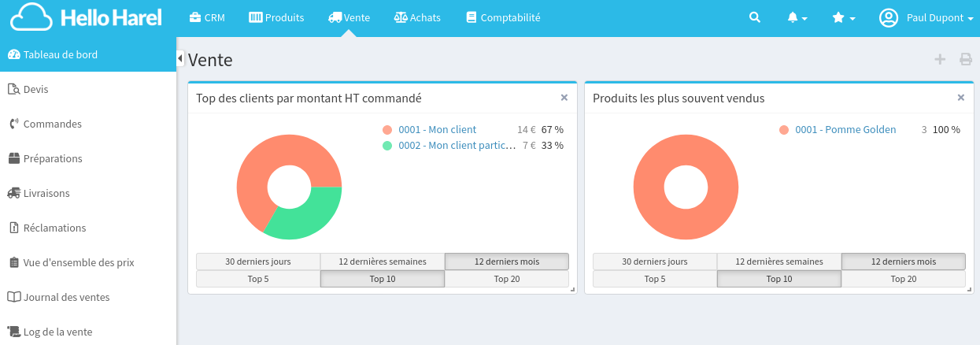Select 30 derniers jours in clients widget
The image size is (980, 345).
click(x=258, y=262)
